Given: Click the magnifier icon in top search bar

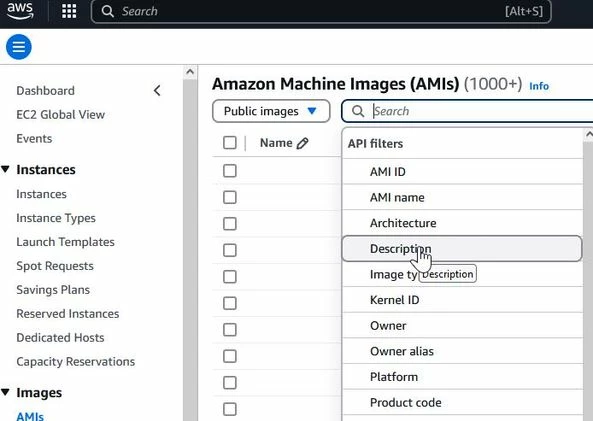Looking at the screenshot, I should pos(107,11).
